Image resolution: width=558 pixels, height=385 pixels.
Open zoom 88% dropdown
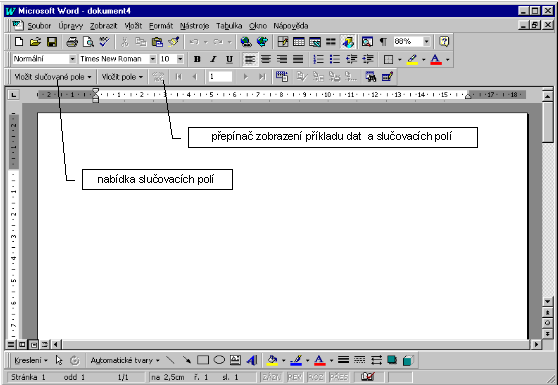coord(426,42)
